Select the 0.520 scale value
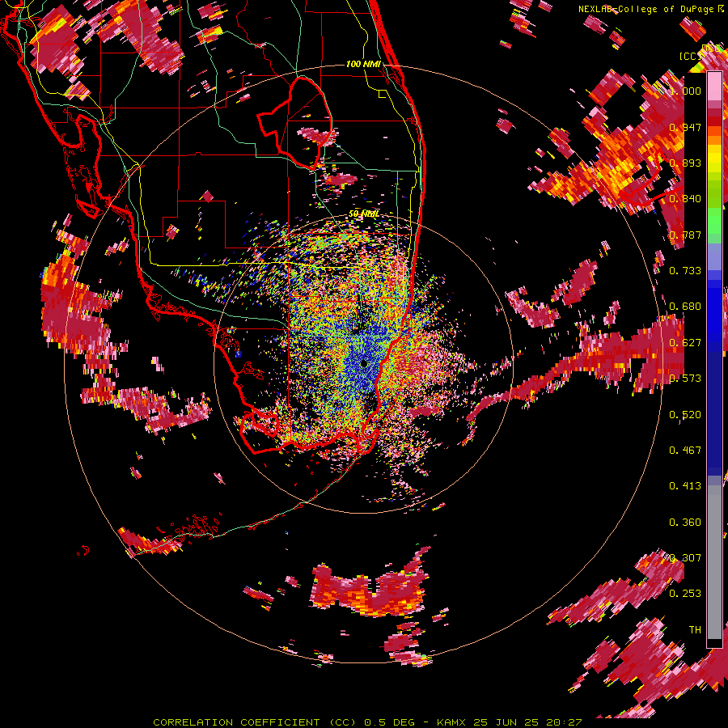The image size is (728, 728). (x=685, y=414)
